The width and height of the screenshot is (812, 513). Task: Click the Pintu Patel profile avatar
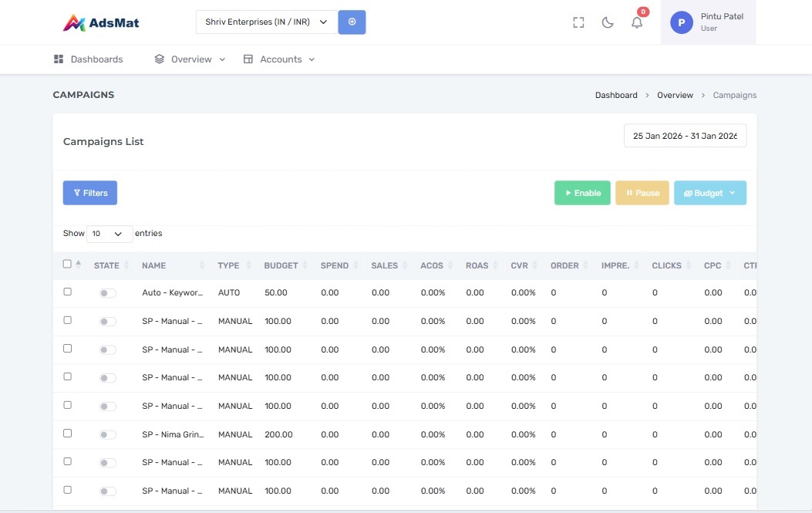point(681,23)
